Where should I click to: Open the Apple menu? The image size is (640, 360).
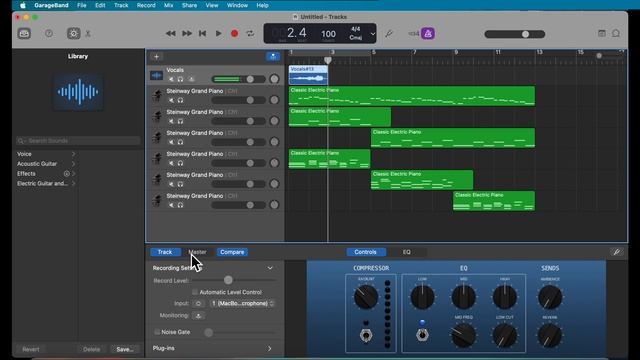[x=23, y=5]
